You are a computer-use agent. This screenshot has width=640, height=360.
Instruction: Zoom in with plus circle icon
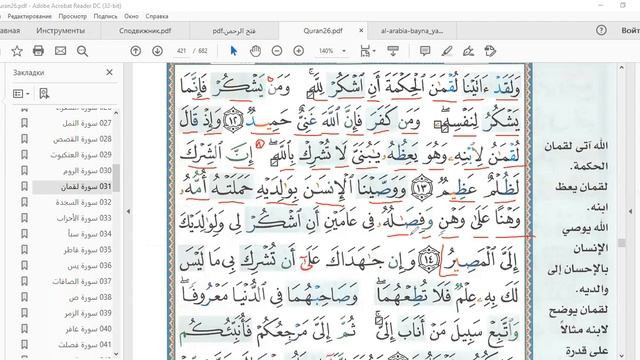[x=298, y=51]
